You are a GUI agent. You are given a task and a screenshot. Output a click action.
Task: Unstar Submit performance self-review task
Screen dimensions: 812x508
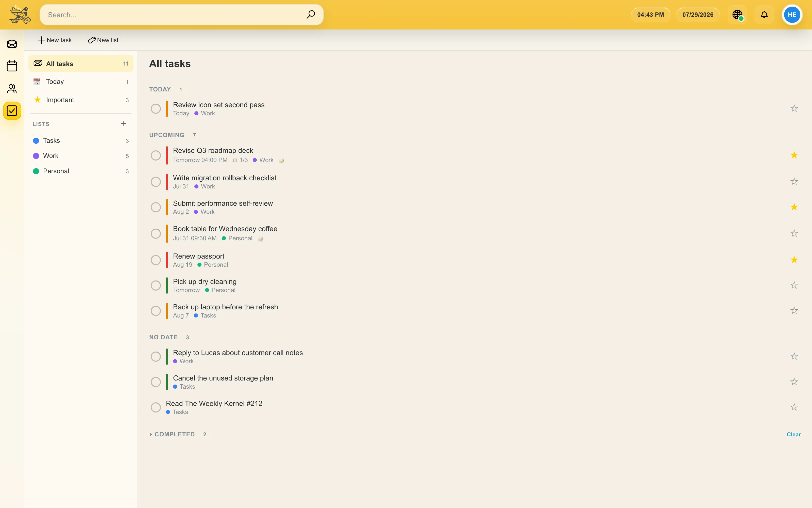794,207
